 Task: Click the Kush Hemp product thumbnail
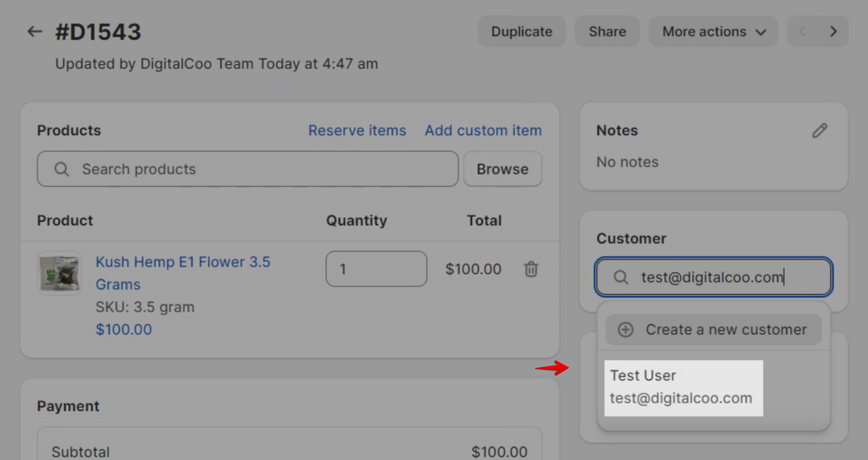coord(59,273)
